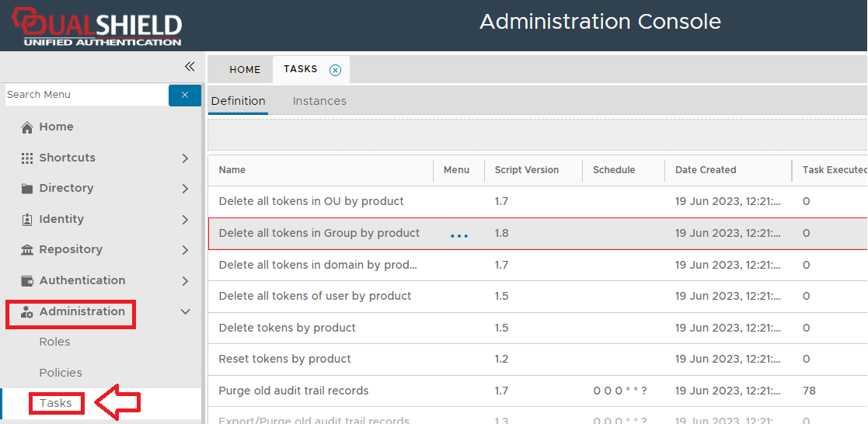868x424 pixels.
Task: Click the Identity badge icon
Action: pos(27,220)
